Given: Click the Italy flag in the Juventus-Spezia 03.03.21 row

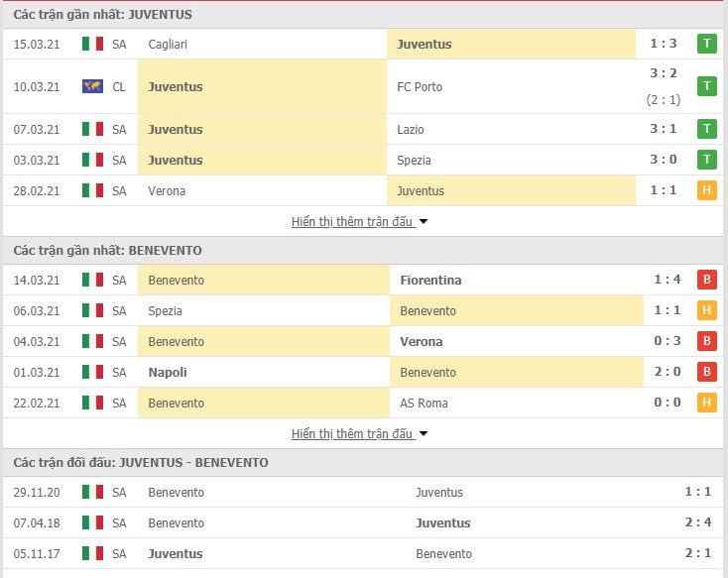Looking at the screenshot, I should [92, 160].
